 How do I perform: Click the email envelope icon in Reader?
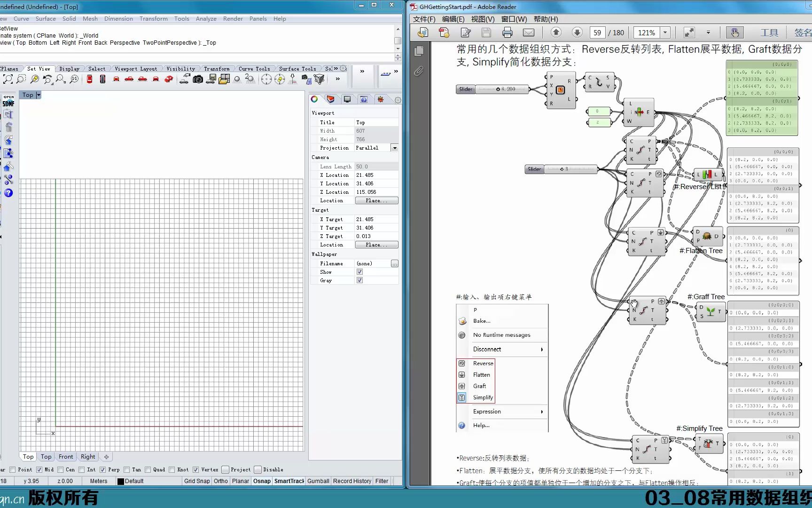coord(529,32)
